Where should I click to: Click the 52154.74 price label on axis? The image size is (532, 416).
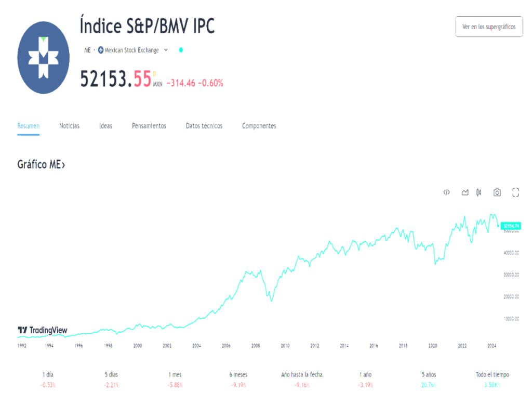511,226
